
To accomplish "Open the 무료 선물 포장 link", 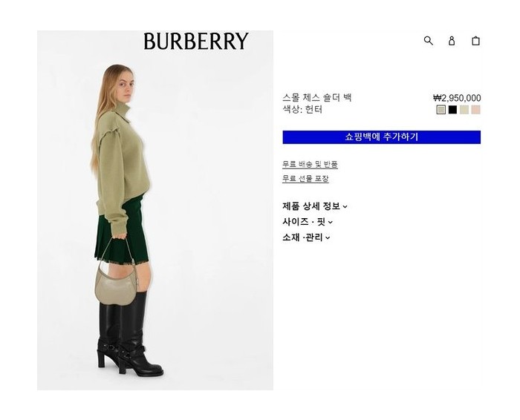I will [305, 179].
